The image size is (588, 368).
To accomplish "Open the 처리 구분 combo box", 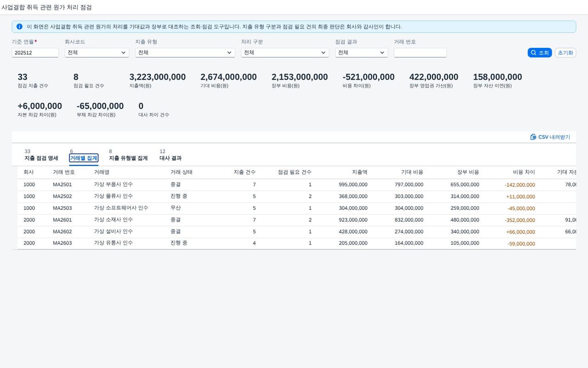I will tap(285, 53).
